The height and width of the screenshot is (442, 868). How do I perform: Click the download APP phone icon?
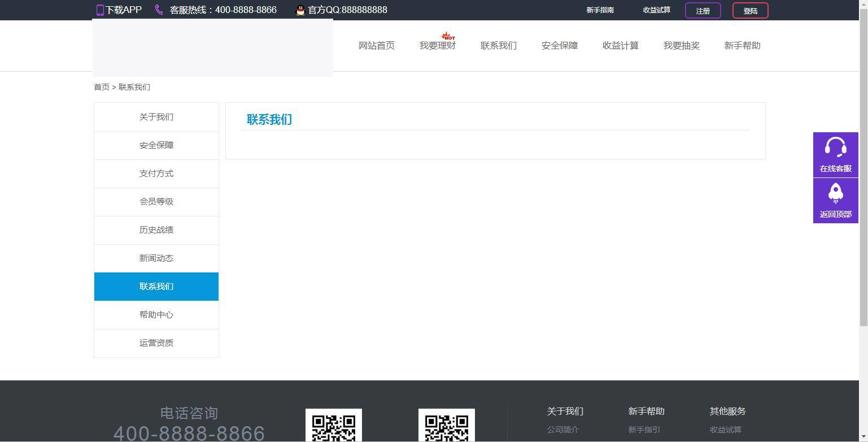(100, 10)
